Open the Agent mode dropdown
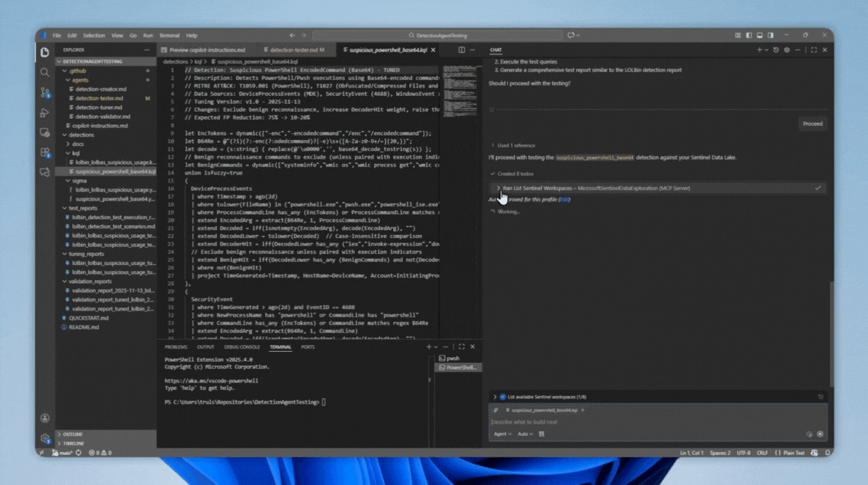 [x=502, y=434]
